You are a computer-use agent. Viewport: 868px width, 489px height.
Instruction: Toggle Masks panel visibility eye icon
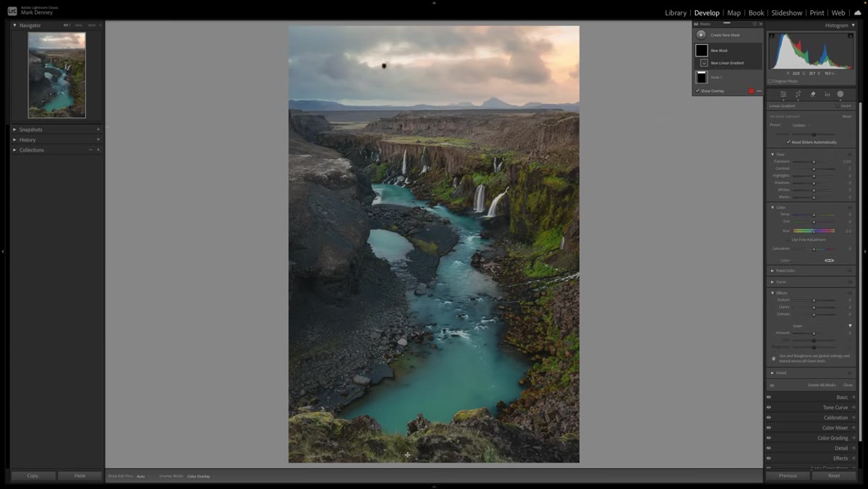(x=697, y=24)
